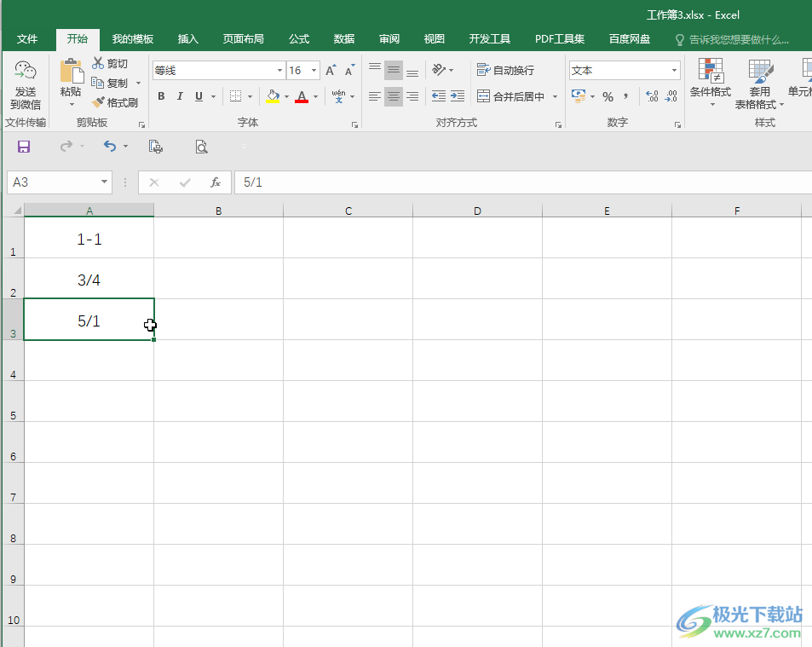This screenshot has width=812, height=647.
Task: Switch to the 百度网盘 tab
Action: point(629,39)
